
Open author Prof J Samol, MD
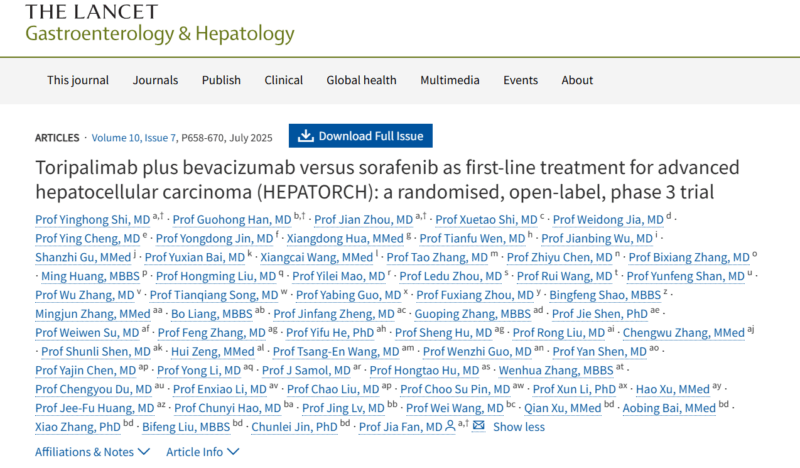click(x=307, y=371)
